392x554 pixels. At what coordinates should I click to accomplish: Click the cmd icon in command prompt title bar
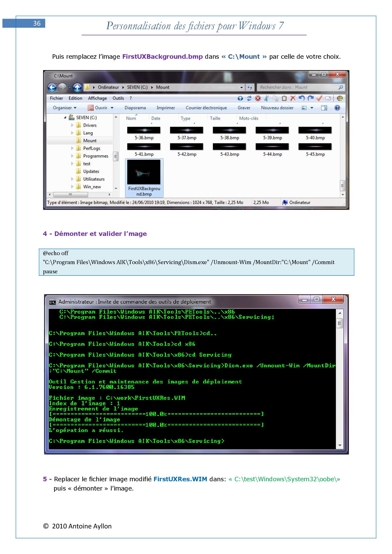(52, 302)
